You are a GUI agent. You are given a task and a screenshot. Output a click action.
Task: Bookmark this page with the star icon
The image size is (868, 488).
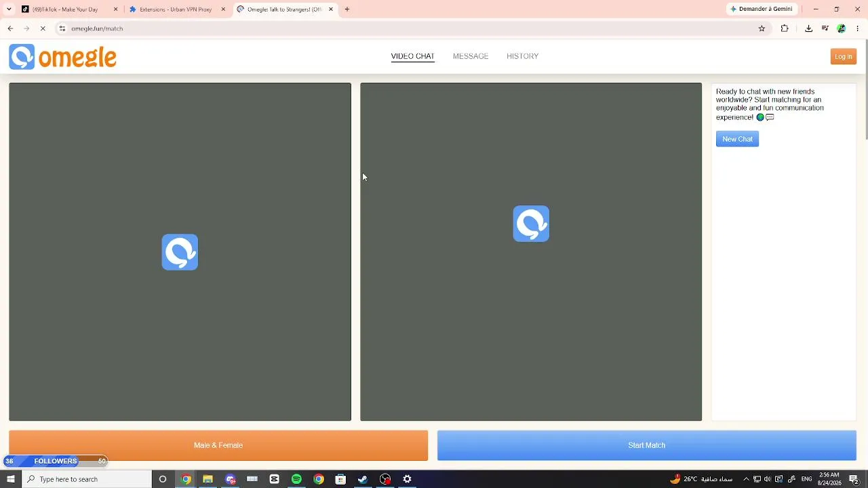click(x=762, y=28)
